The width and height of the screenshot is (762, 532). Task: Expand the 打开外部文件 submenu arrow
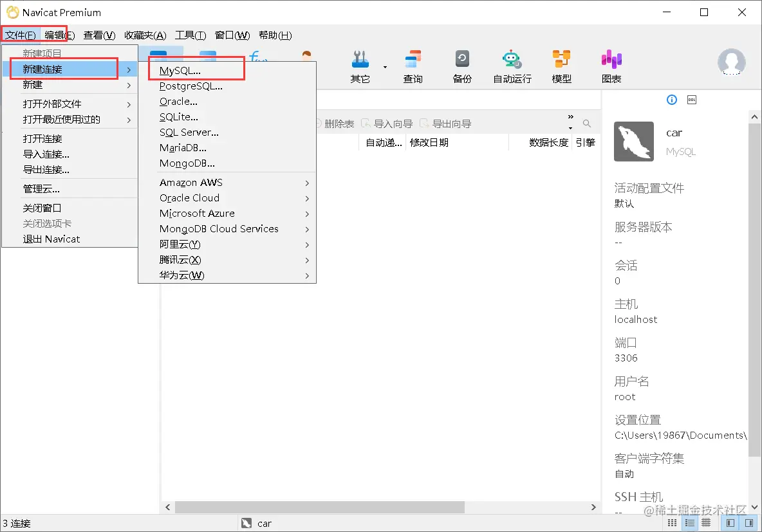pos(129,104)
